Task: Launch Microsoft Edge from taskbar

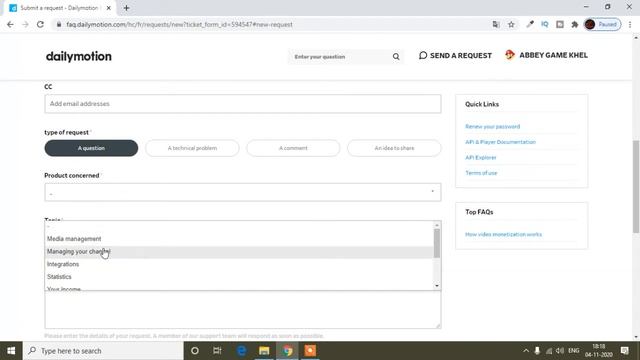Action: (x=242, y=351)
